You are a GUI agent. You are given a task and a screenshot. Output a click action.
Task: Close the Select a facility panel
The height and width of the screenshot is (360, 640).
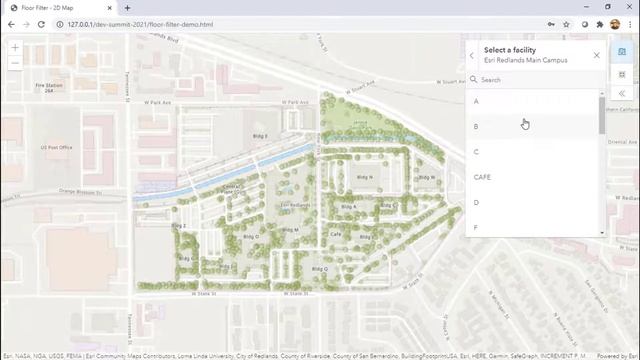click(x=596, y=55)
